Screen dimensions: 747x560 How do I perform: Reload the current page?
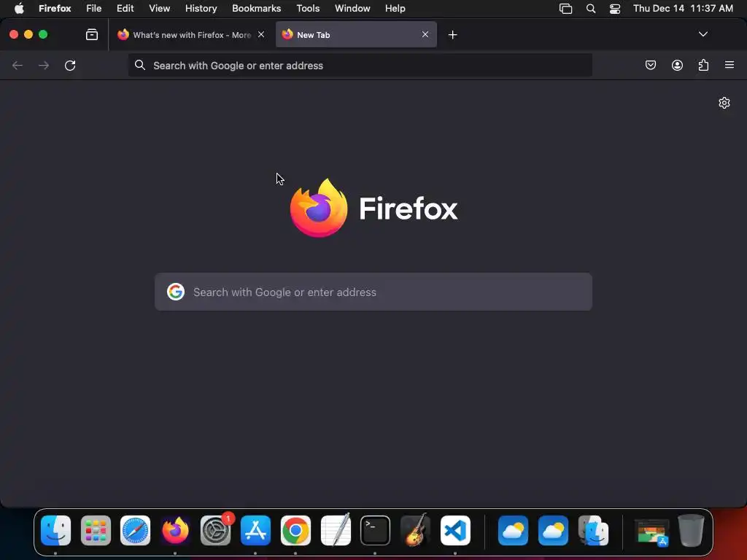70,65
